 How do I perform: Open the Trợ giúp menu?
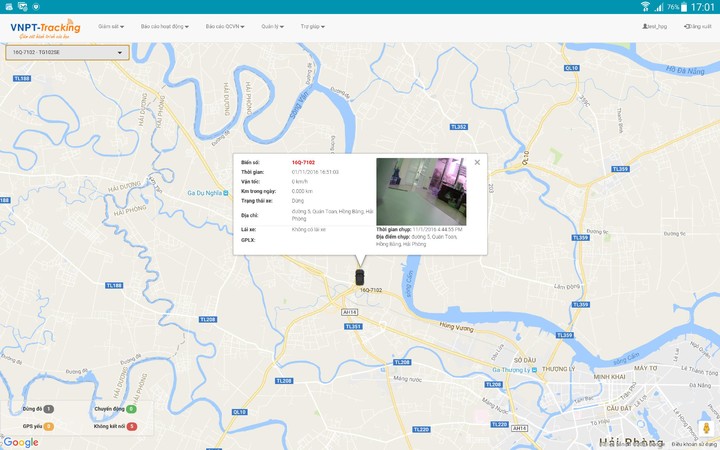(x=312, y=27)
